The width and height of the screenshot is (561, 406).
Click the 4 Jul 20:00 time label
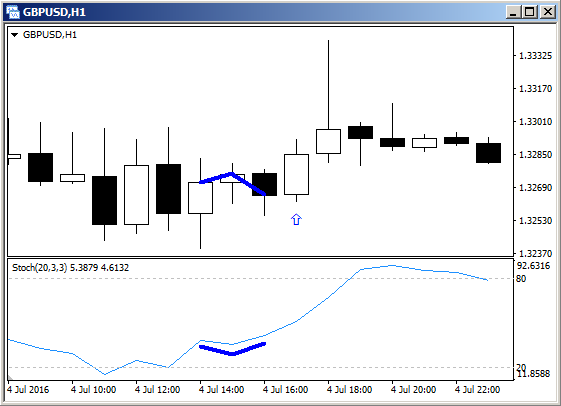click(x=414, y=390)
